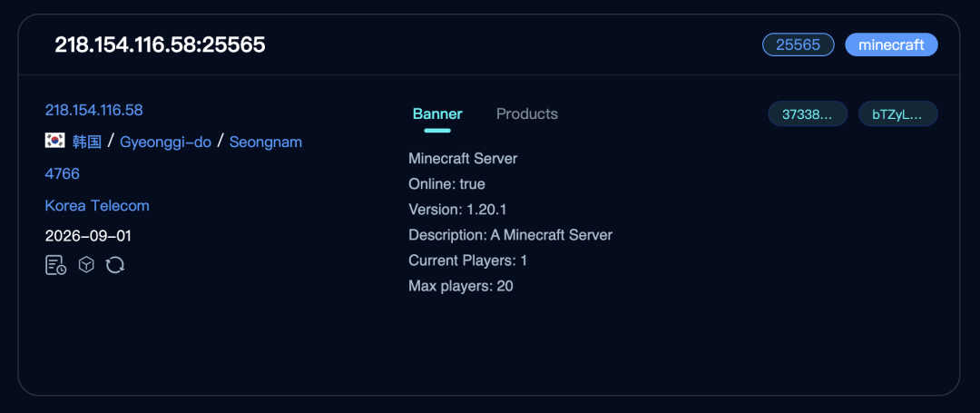Switch to the Banner tab
This screenshot has height=413, width=980.
point(437,113)
